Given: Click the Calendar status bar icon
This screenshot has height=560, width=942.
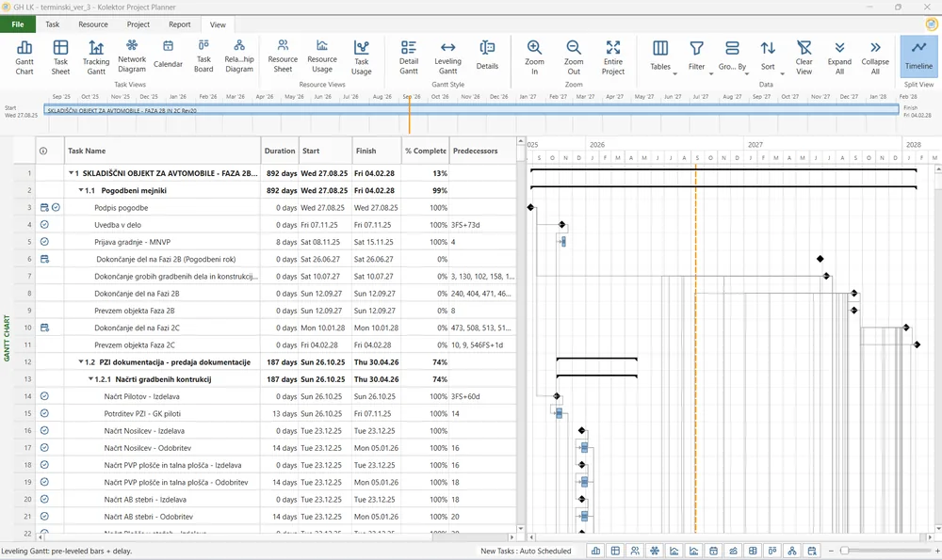Looking at the screenshot, I should coord(713,551).
